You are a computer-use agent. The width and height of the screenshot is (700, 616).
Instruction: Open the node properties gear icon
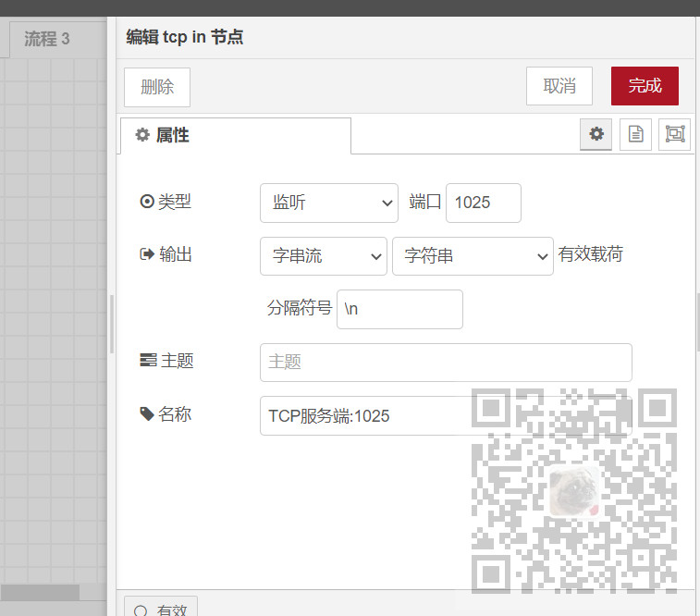pos(596,134)
